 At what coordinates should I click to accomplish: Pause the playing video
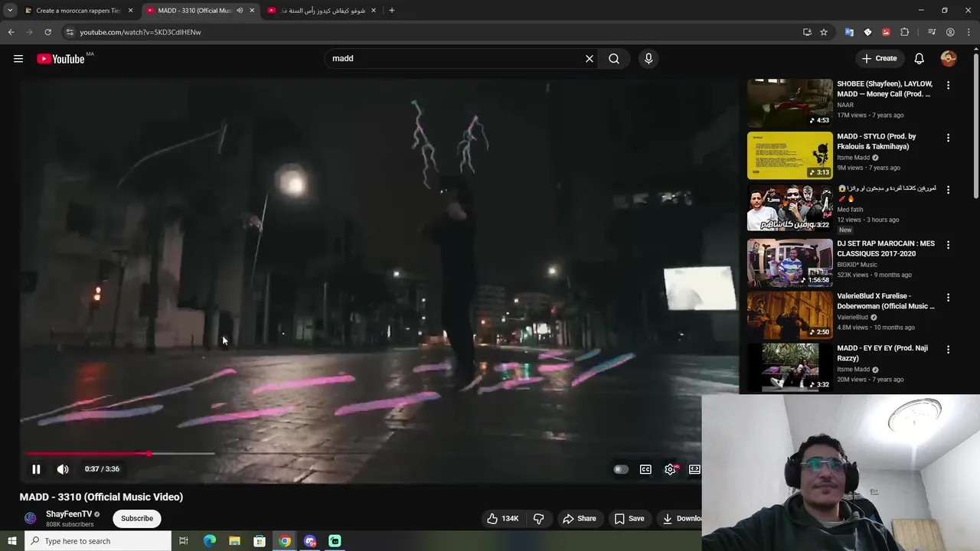(x=36, y=469)
